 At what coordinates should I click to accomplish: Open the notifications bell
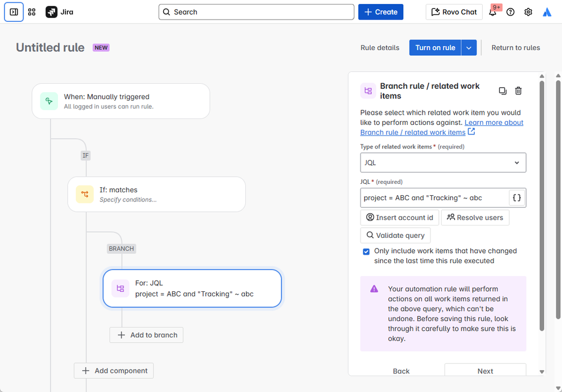(493, 12)
